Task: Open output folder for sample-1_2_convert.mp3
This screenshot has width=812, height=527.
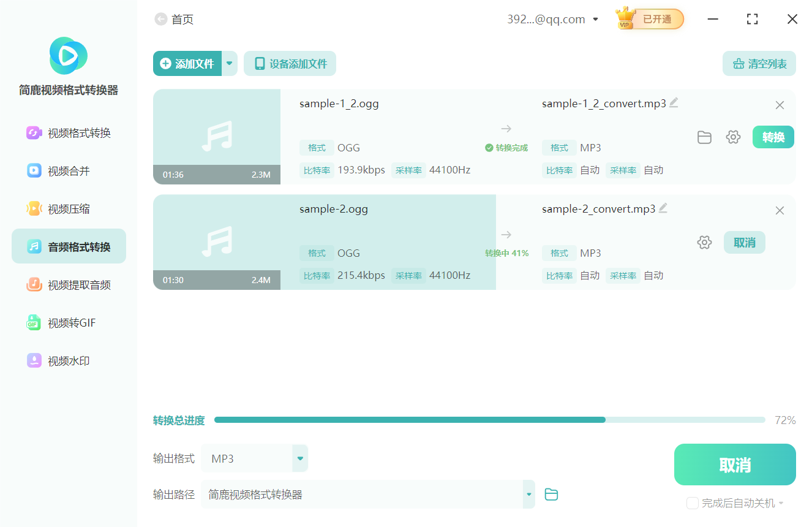Action: tap(704, 137)
